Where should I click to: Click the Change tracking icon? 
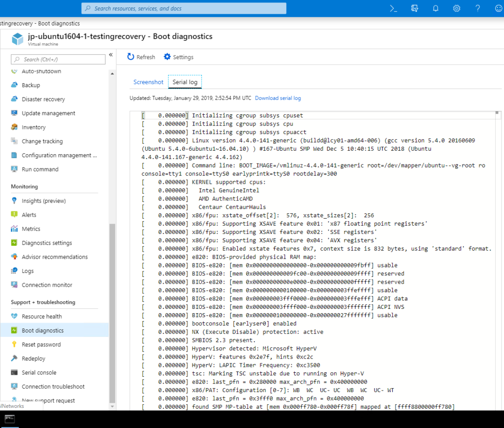(x=14, y=141)
